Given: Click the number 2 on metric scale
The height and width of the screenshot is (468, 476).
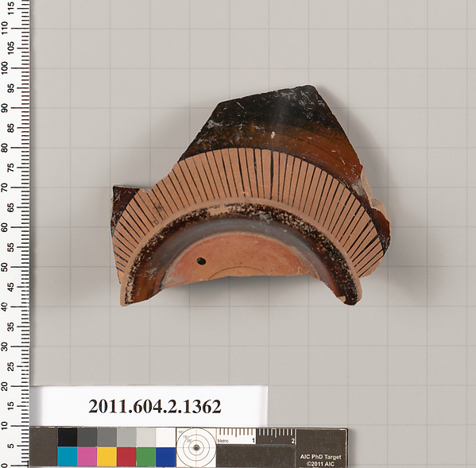Looking at the screenshot, I should [x=293, y=441].
